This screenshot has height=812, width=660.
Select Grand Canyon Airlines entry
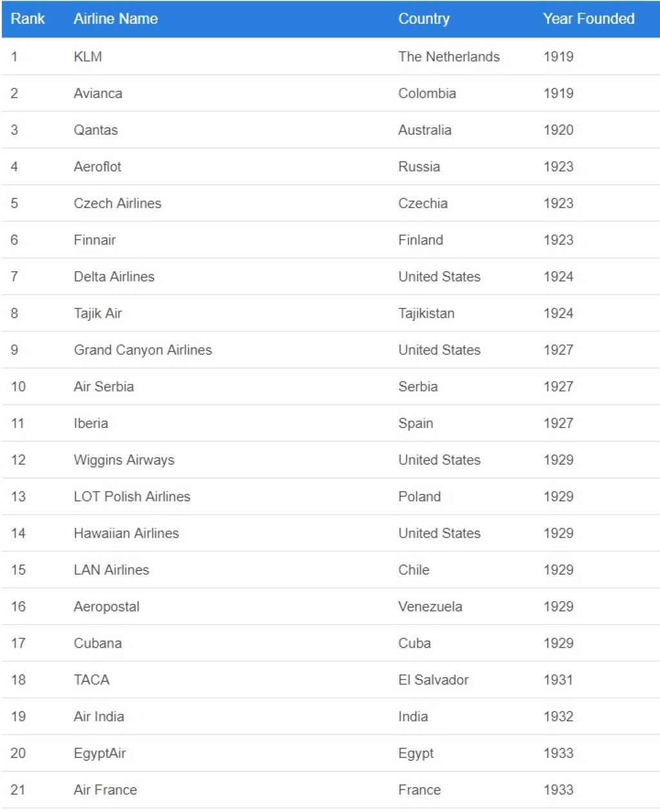tap(142, 350)
